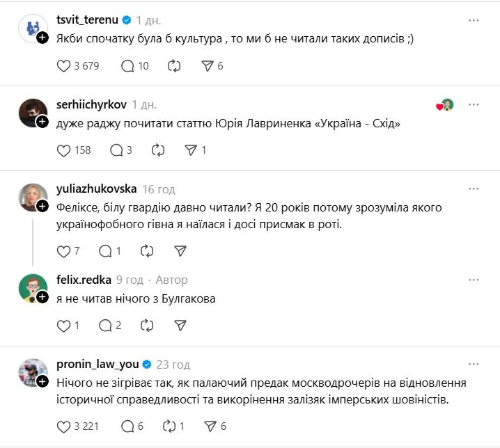500x448 pixels.
Task: Repost the tsvit_terenu post
Action: click(x=174, y=66)
